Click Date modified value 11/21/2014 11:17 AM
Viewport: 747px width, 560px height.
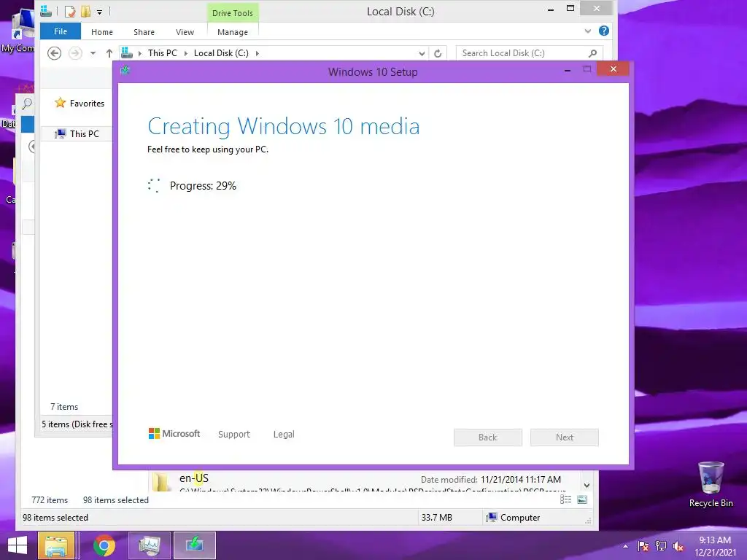(x=521, y=480)
